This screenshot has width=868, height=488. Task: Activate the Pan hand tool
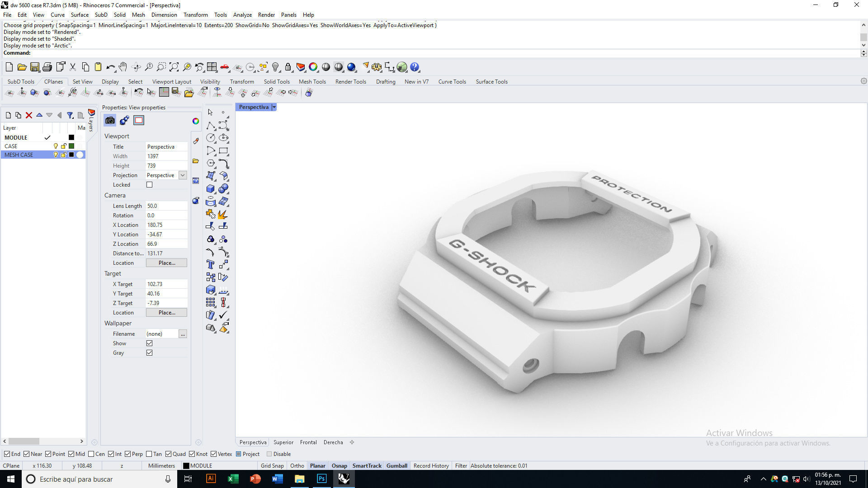coord(123,67)
